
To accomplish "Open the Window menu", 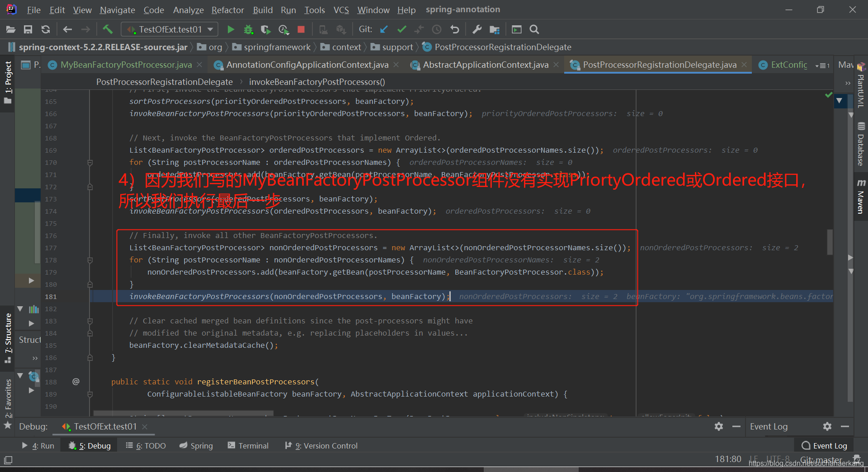I will click(x=373, y=10).
